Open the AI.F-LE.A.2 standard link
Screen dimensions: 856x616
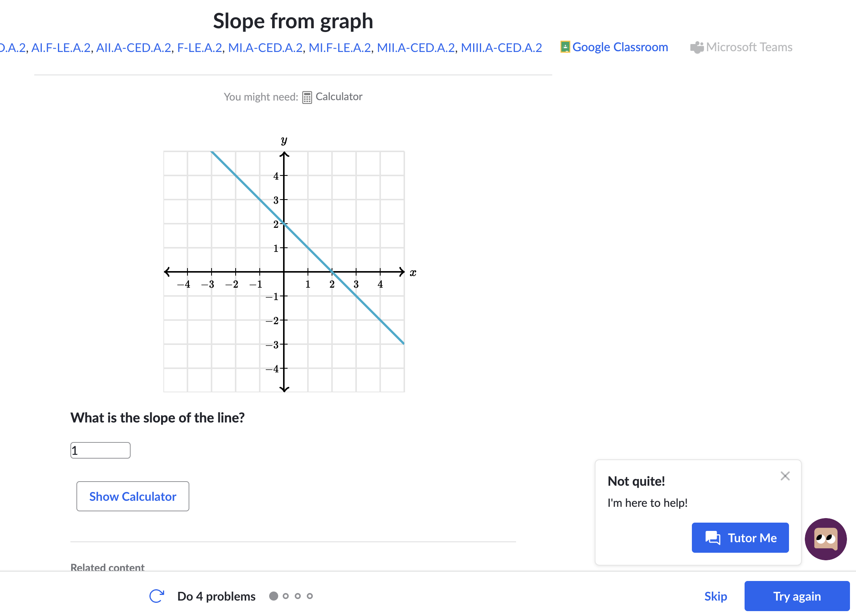pyautogui.click(x=61, y=47)
